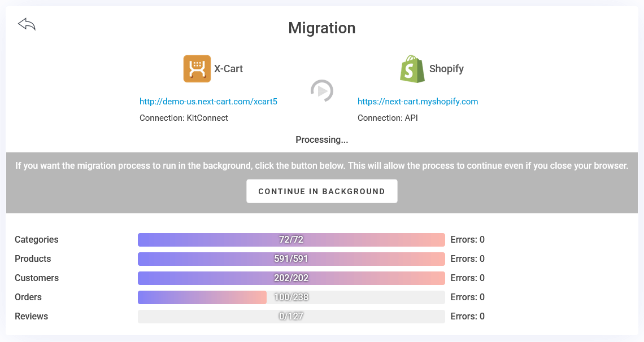
Task: Click 'Errors: 0' in Categories row
Action: 467,239
